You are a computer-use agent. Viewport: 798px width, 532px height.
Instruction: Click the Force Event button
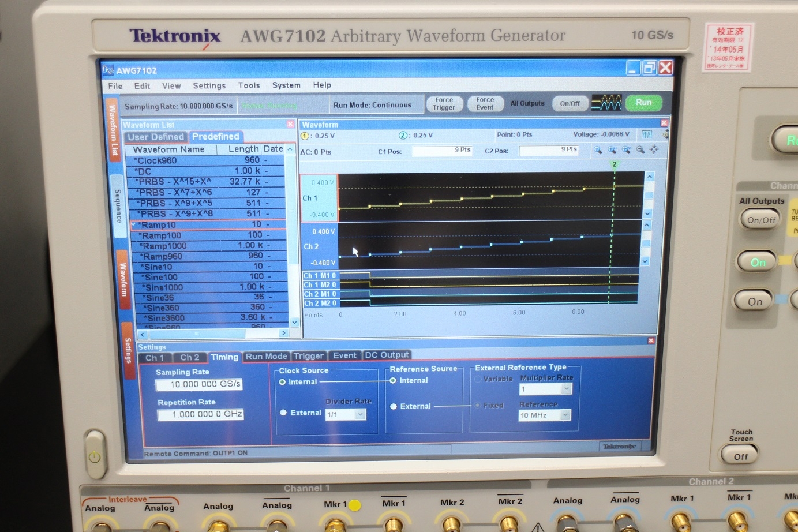tap(485, 104)
